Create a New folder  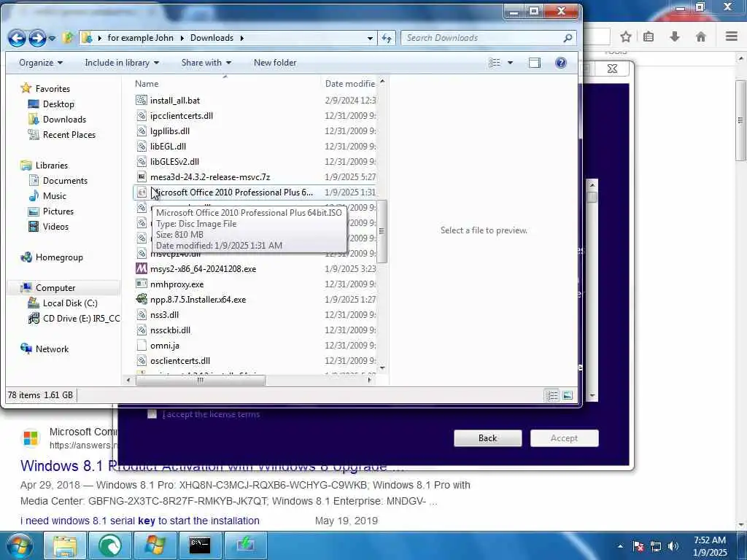[x=275, y=63]
